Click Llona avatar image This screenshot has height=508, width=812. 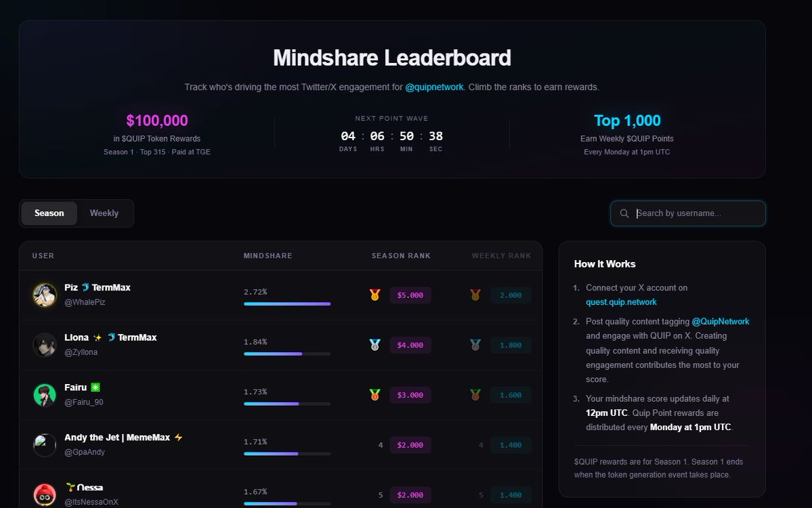click(x=45, y=345)
